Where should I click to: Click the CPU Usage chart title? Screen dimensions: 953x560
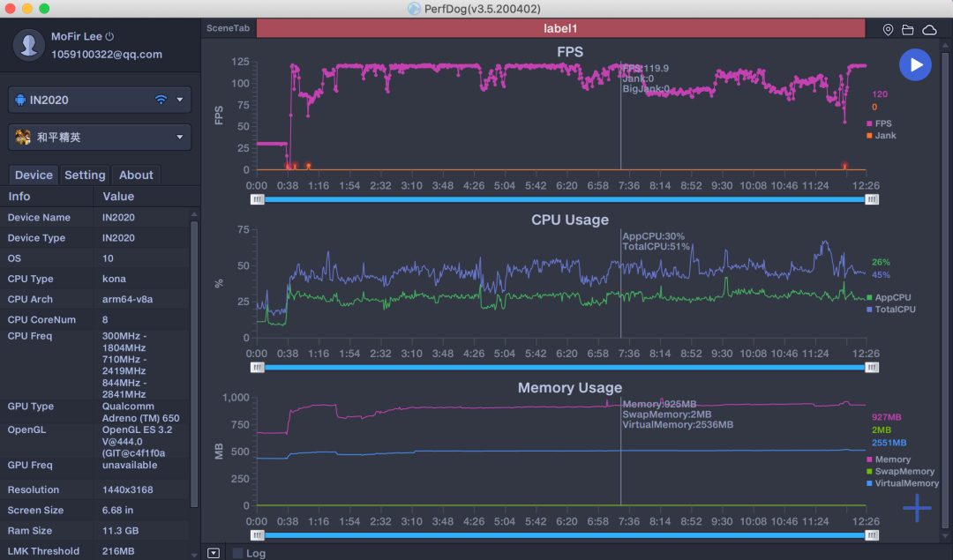point(569,220)
